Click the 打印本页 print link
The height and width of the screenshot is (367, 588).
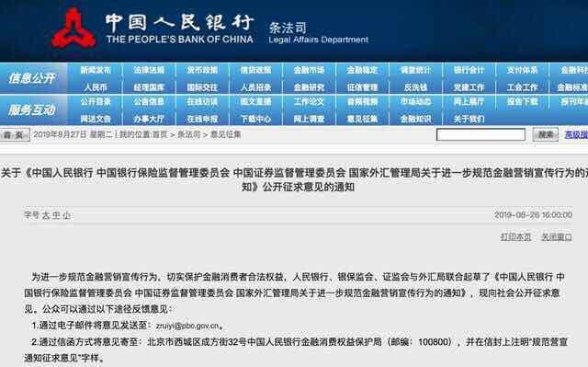(x=516, y=236)
